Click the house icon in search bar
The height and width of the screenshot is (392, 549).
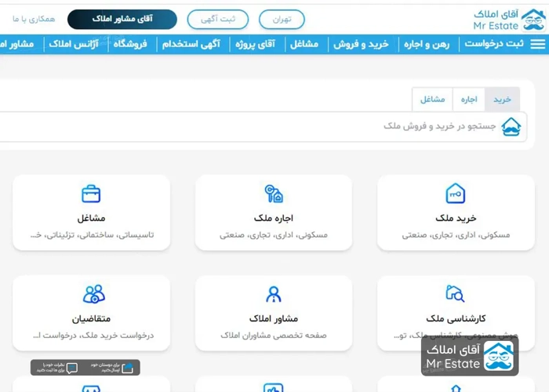click(511, 126)
